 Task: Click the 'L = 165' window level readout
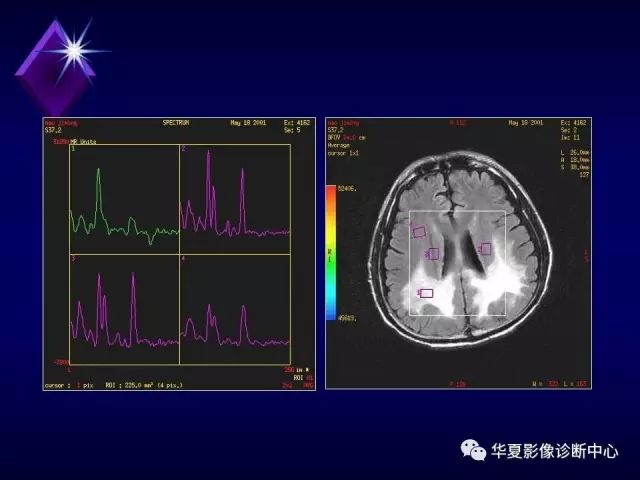[575, 384]
